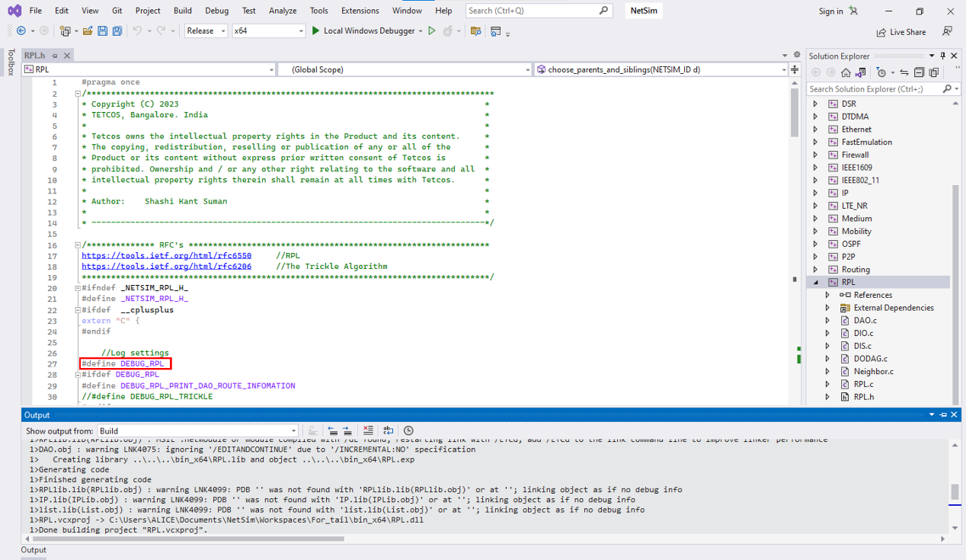Click the Find in Files toolbar icon
The height and width of the screenshot is (560, 966).
click(x=475, y=31)
